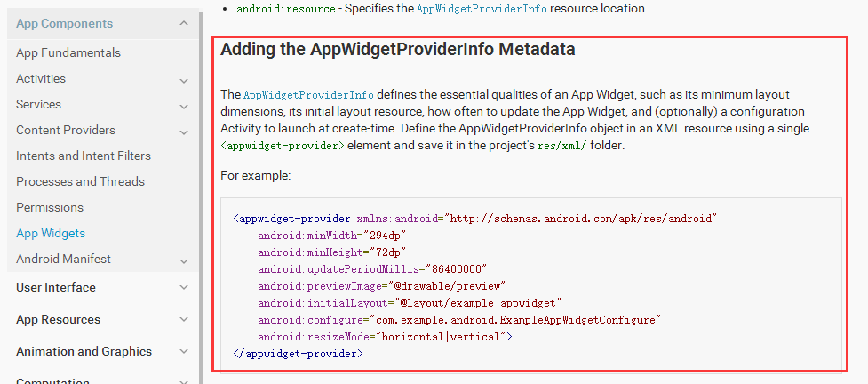
Task: Open the Activities sidebar entry
Action: [x=41, y=78]
